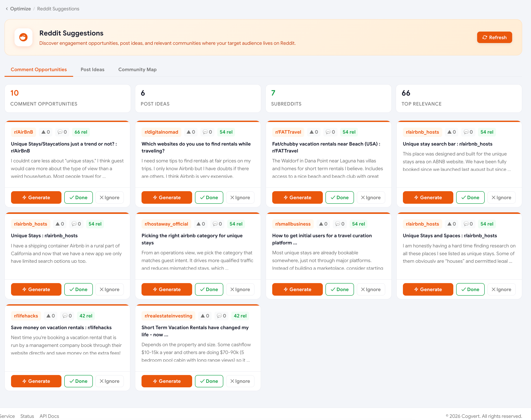Mark r/AirBnB card as Done
Viewport: 531px width, 420px height.
tap(79, 197)
